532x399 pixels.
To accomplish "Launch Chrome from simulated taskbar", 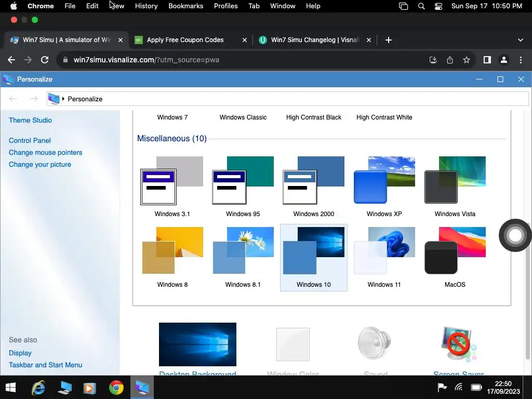I will (x=116, y=388).
